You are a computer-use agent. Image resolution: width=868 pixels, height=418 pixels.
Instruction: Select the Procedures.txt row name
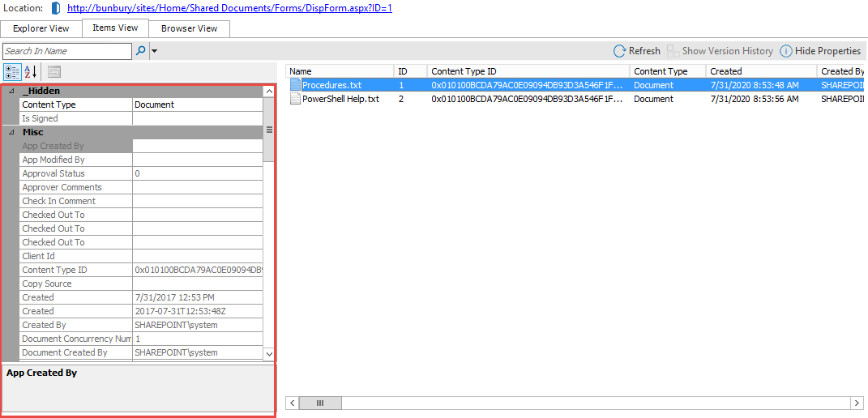click(331, 85)
